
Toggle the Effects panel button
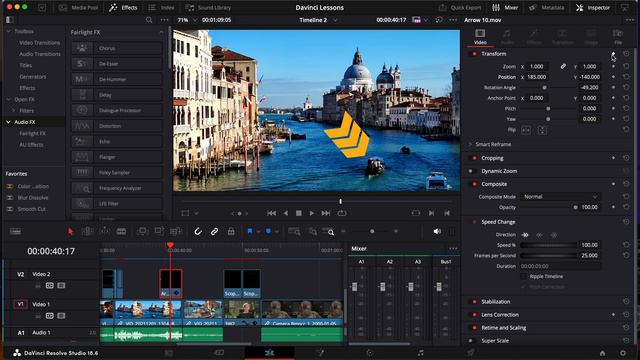[123, 7]
